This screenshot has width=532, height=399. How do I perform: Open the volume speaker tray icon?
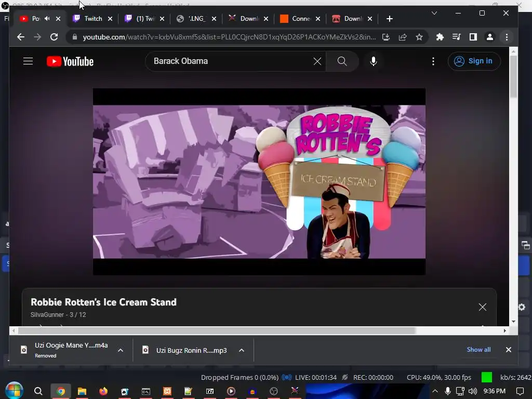(472, 391)
